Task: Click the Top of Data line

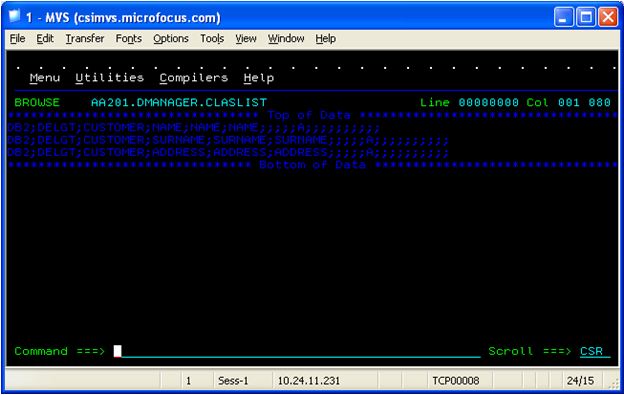Action: click(312, 115)
